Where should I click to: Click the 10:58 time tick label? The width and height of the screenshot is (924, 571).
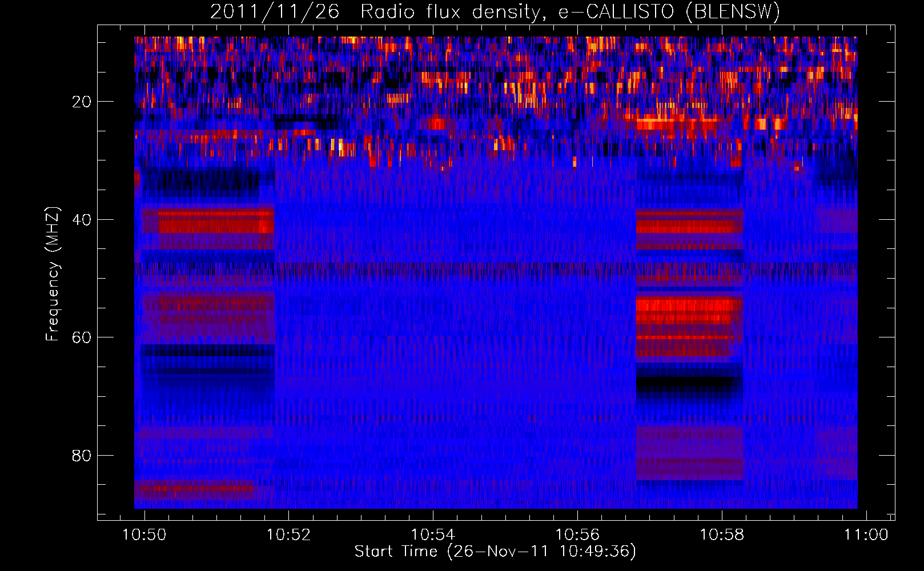[x=722, y=534]
